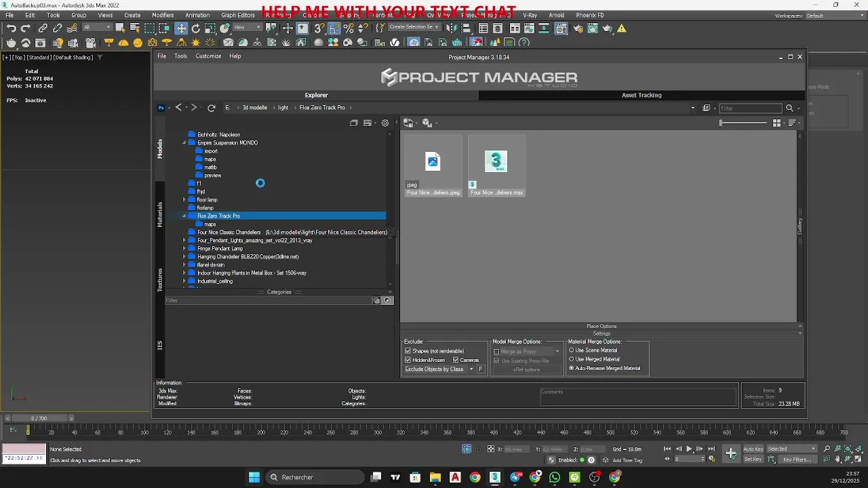Enable Merge as Proxy checkbox
The image size is (868, 488).
click(x=496, y=351)
